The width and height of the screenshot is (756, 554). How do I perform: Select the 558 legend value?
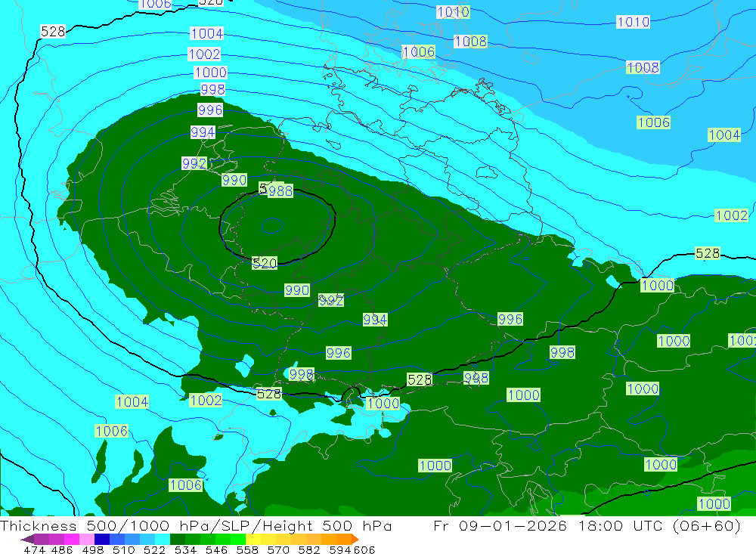(247, 549)
